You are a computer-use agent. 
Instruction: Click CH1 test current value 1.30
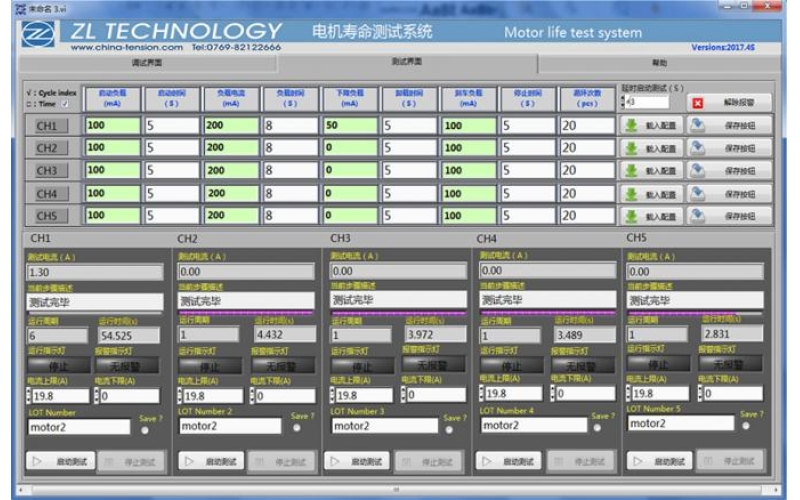click(x=95, y=272)
